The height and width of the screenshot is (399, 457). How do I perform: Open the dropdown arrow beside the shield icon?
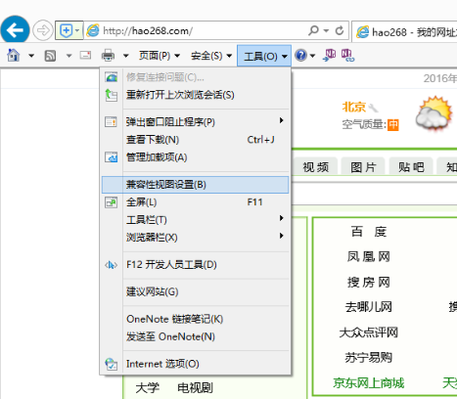tap(77, 31)
